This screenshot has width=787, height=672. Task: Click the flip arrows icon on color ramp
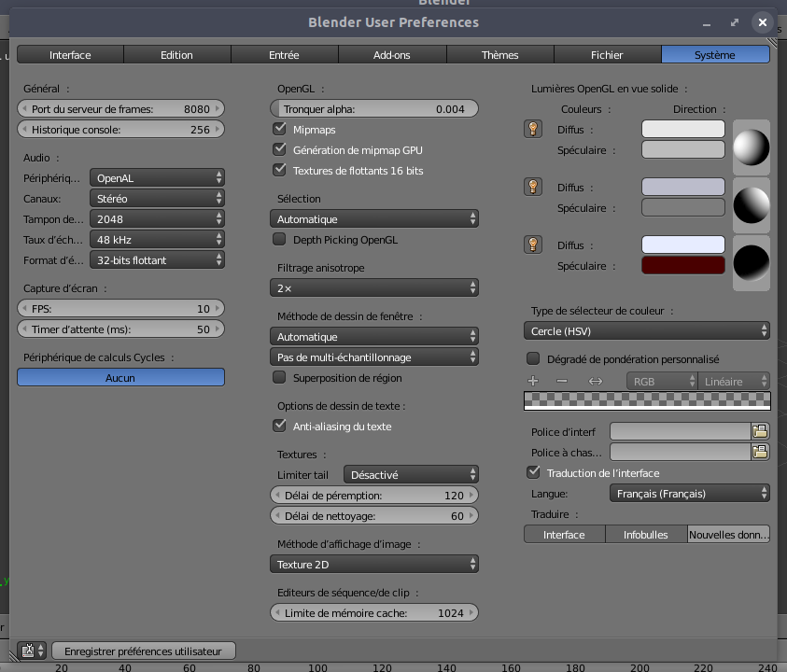596,381
